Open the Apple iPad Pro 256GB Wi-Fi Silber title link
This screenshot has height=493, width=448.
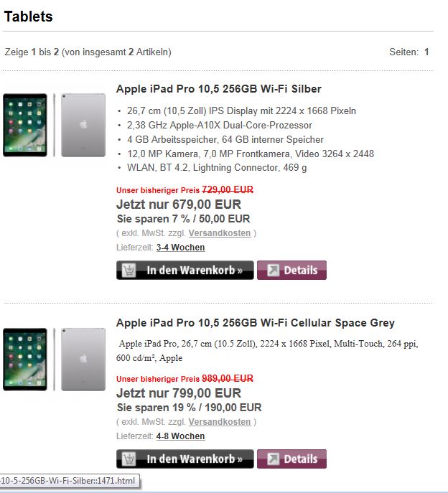tap(218, 89)
